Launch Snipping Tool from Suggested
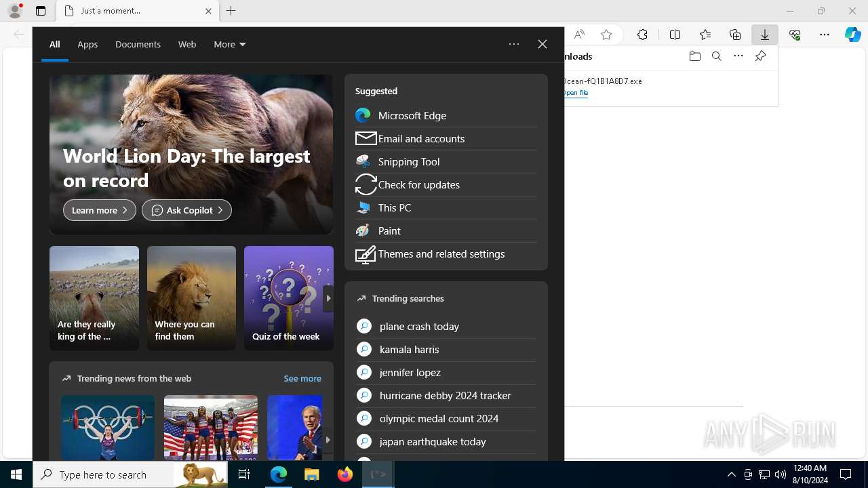The image size is (868, 488). tap(446, 161)
